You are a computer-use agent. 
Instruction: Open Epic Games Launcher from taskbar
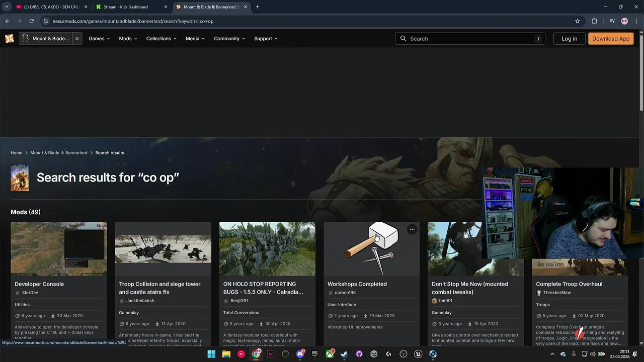[x=315, y=354]
